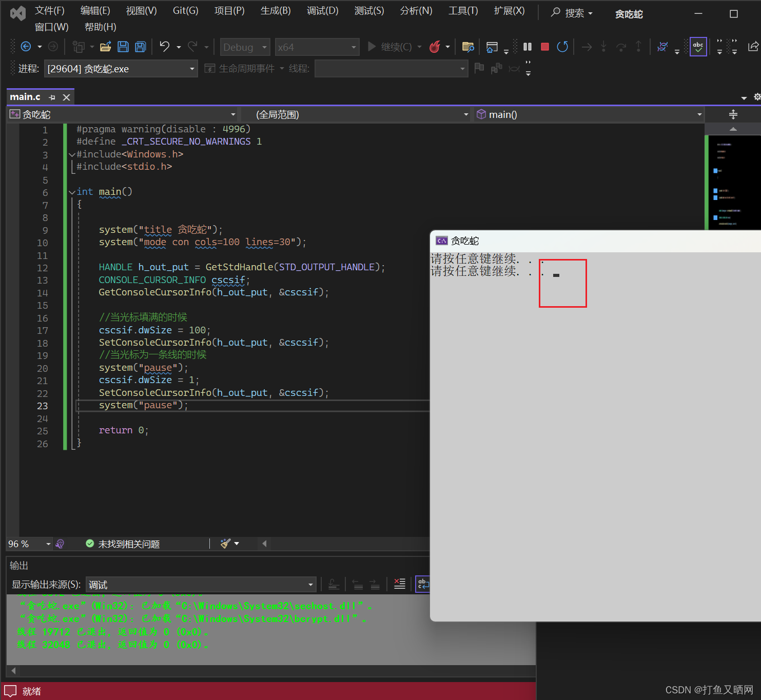Pause the debugger with Break All icon

[528, 47]
